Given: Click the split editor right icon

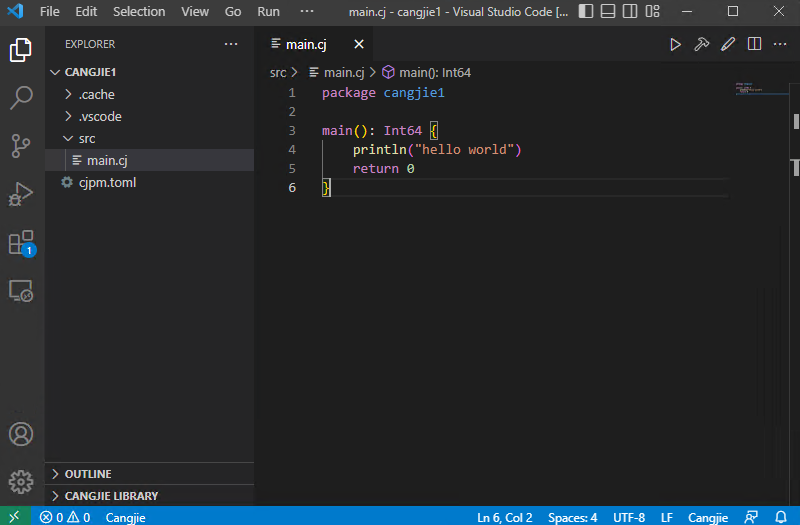Looking at the screenshot, I should click(755, 44).
